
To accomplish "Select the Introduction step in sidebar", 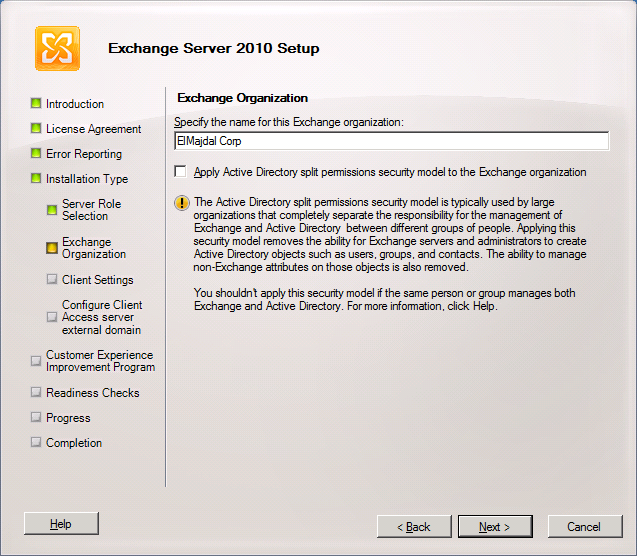I will click(75, 104).
